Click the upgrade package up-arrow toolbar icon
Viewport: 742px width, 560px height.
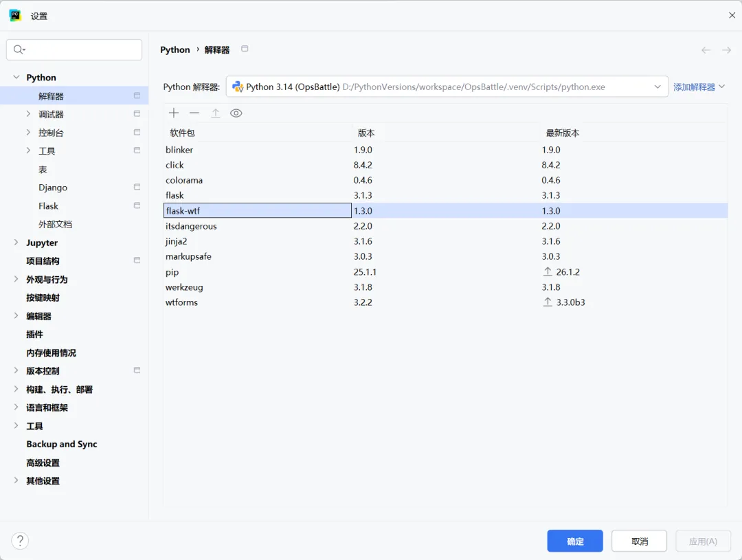click(x=215, y=113)
